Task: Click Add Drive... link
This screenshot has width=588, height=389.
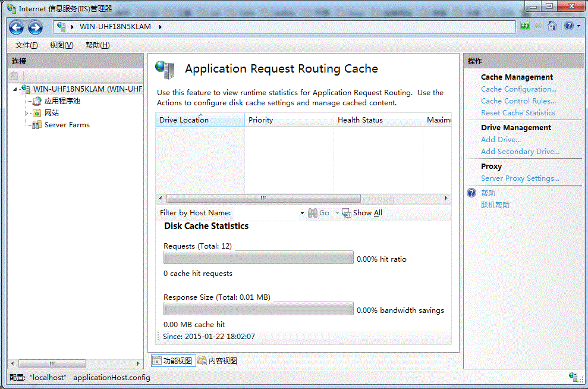Action: pos(501,140)
